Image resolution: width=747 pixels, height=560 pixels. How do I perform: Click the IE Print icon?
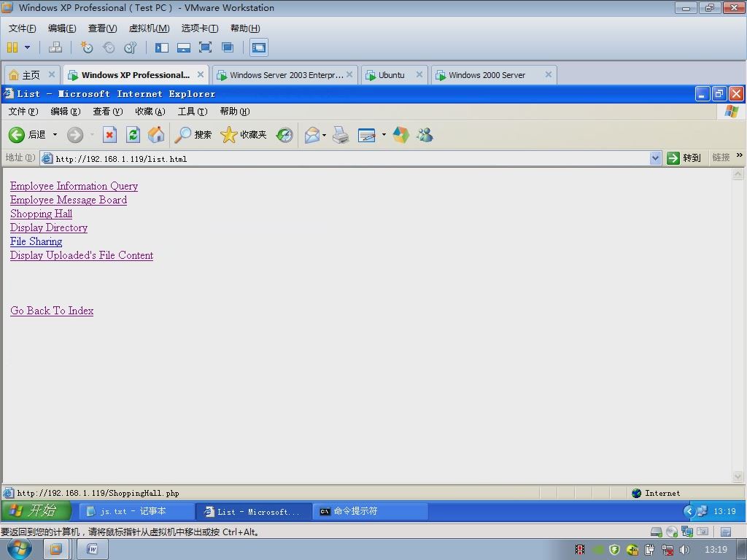pos(341,135)
